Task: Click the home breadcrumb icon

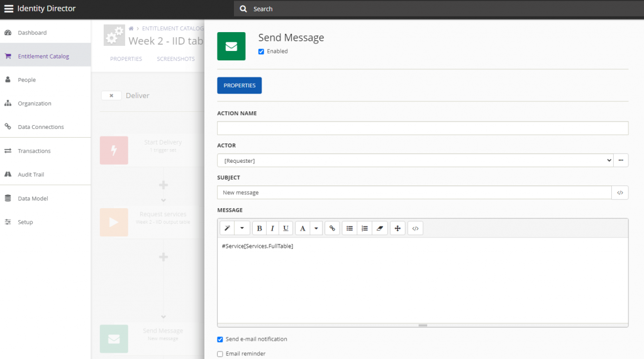Action: point(131,28)
